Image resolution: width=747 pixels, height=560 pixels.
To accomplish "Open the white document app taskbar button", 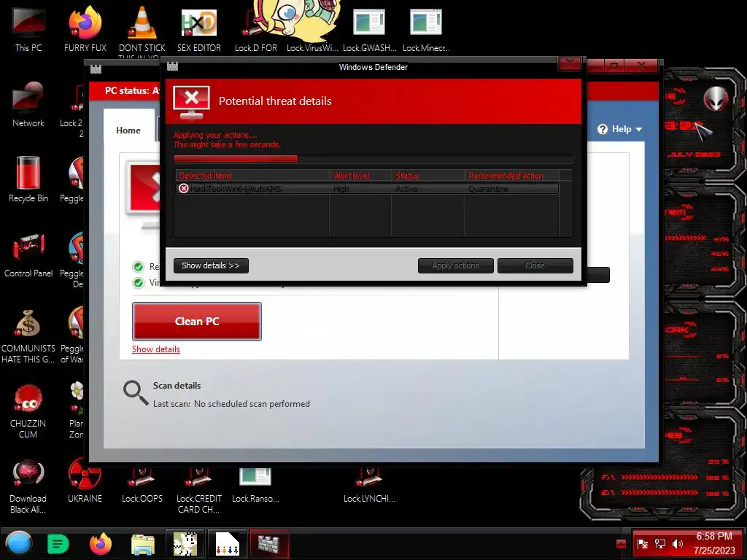I will point(228,544).
